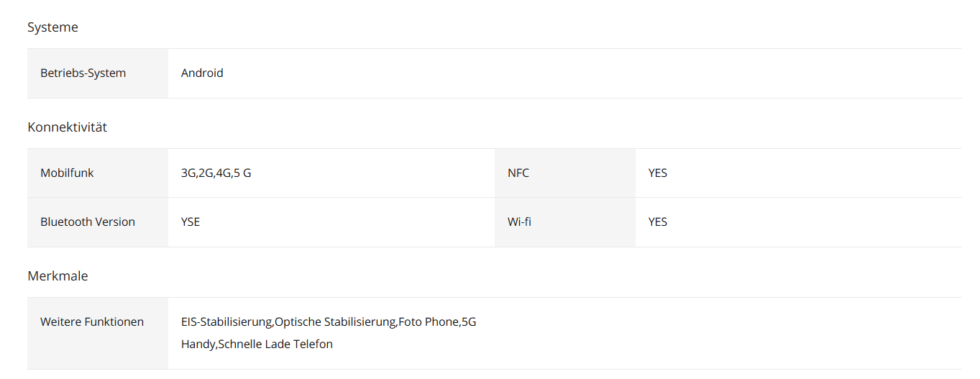Select the Betriebs-System label cell
The image size is (980, 379).
[98, 73]
